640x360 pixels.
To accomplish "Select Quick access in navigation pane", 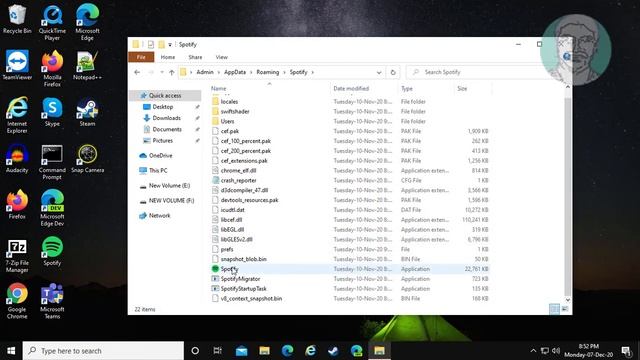I will click(x=165, y=96).
